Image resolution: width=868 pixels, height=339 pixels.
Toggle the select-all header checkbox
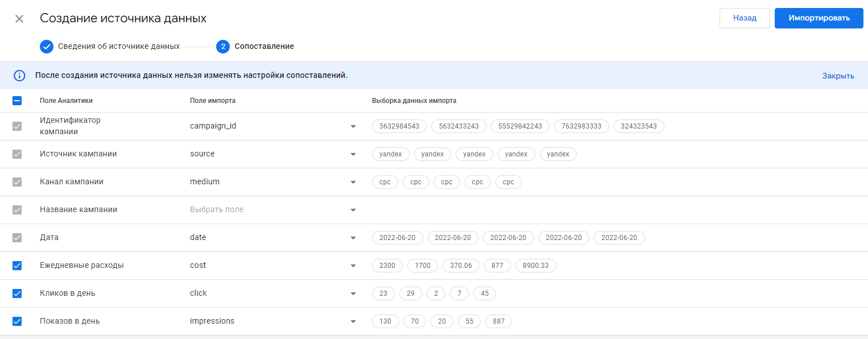(x=17, y=101)
